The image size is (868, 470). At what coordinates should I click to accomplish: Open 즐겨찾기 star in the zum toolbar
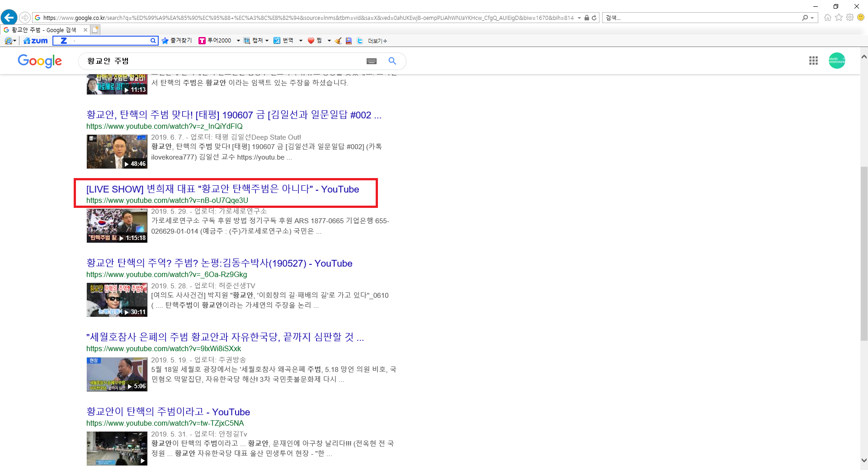tap(177, 41)
